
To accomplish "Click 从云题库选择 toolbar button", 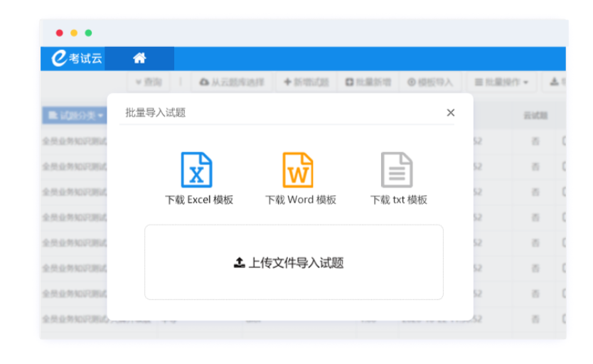I will pos(232,82).
